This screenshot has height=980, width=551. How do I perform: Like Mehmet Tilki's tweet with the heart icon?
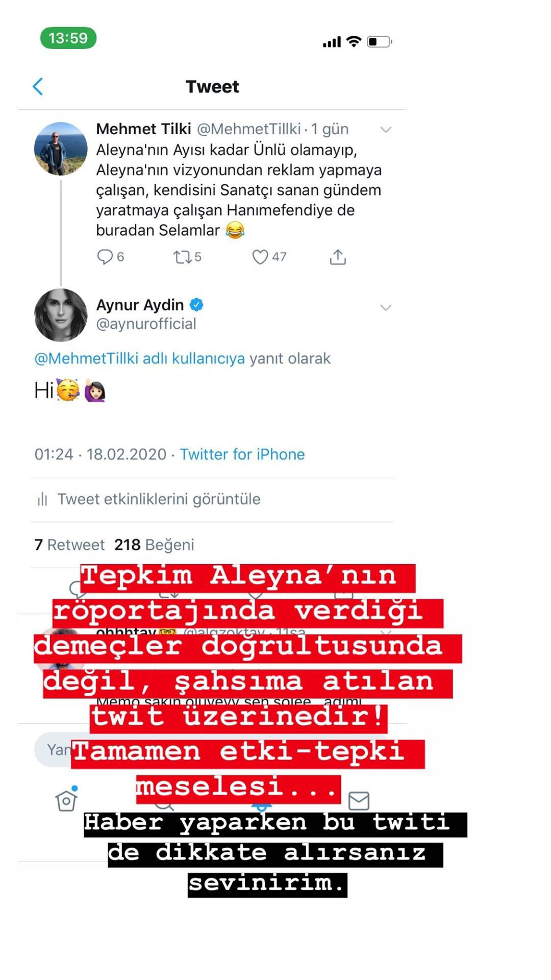point(269,257)
